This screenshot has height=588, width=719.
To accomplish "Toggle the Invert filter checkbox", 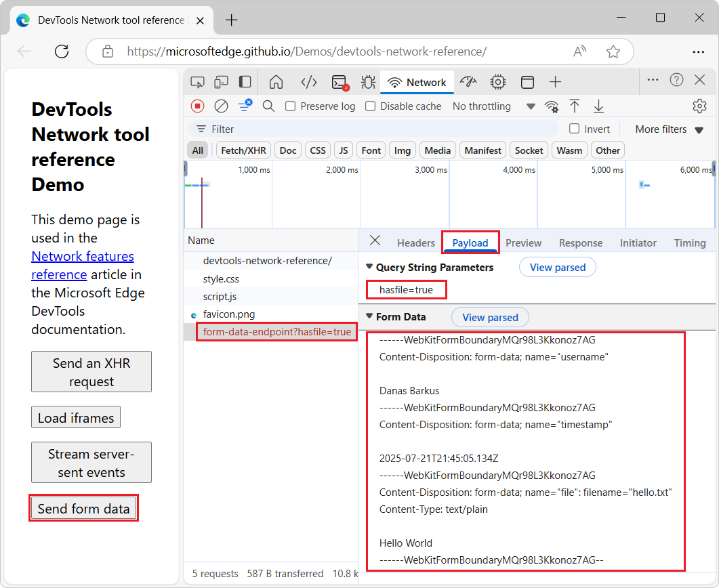I will [x=573, y=129].
